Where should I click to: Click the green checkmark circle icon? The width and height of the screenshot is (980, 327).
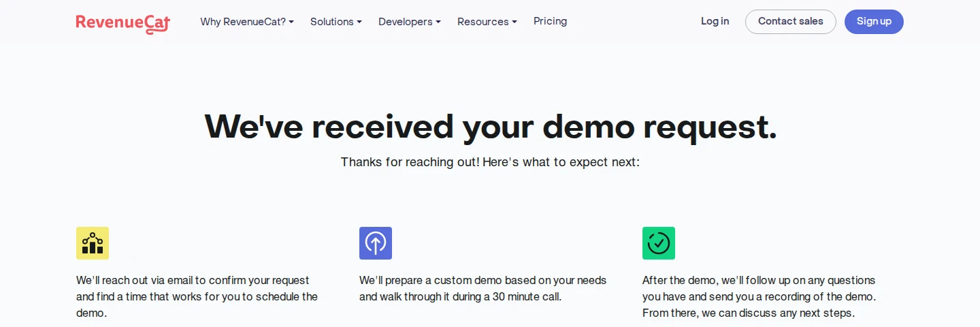pos(659,243)
